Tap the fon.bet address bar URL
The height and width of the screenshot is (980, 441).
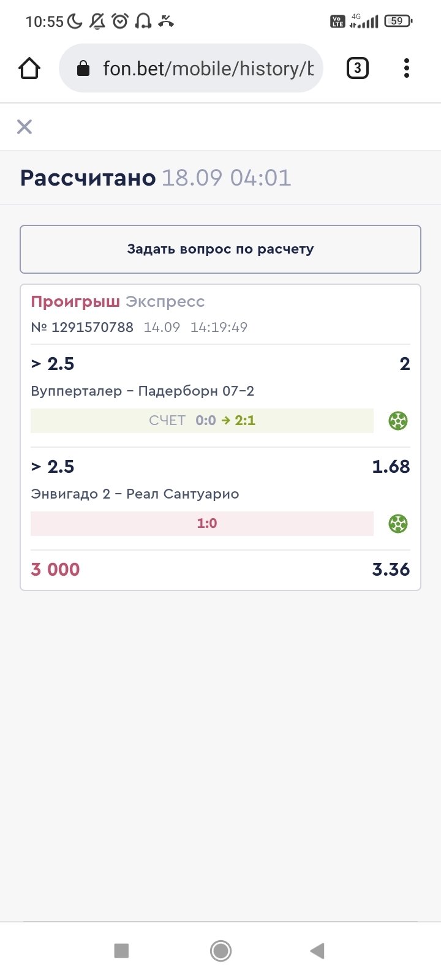(x=208, y=69)
